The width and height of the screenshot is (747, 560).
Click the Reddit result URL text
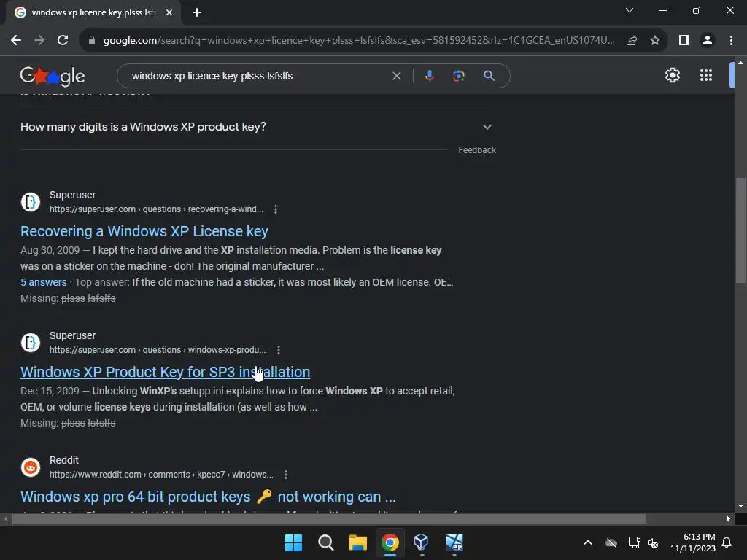(x=161, y=475)
